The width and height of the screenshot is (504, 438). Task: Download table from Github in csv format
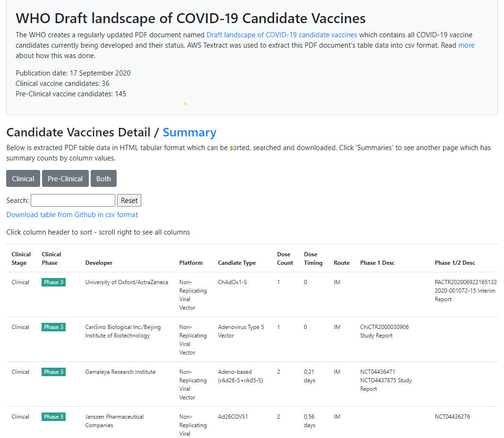coord(72,215)
